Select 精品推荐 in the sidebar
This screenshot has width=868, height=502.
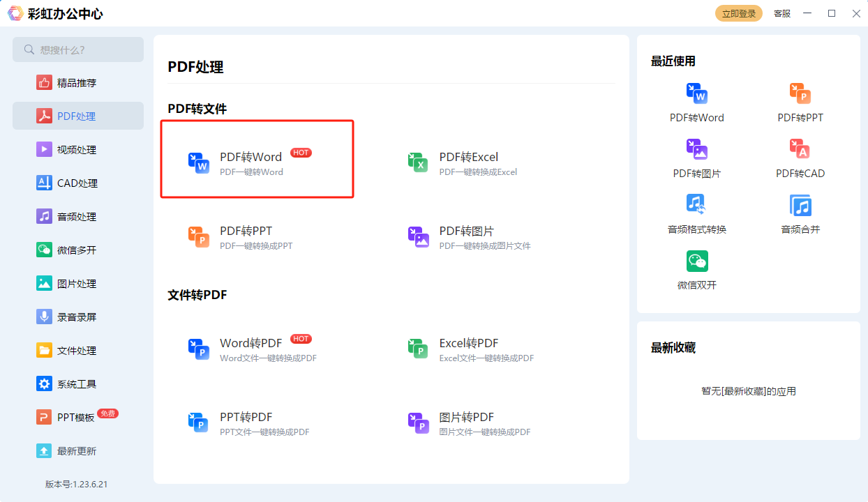(x=78, y=83)
